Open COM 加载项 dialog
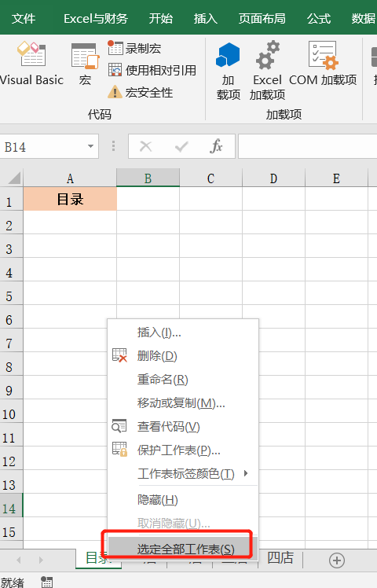This screenshot has height=588, width=377. click(323, 64)
